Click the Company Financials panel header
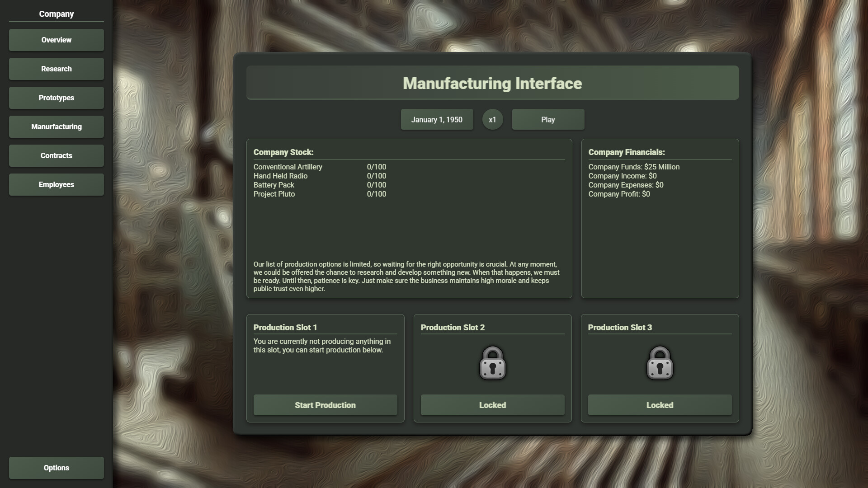Image resolution: width=868 pixels, height=488 pixels. pyautogui.click(x=626, y=152)
